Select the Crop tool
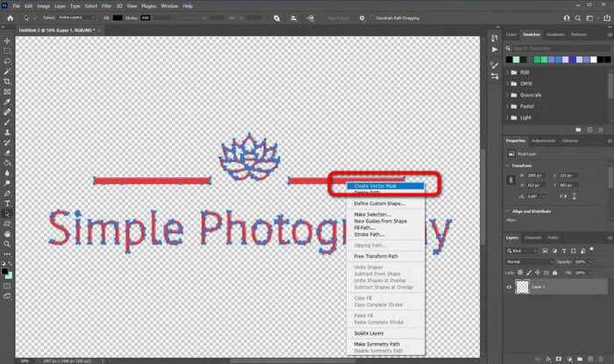614x364 pixels. point(7,82)
